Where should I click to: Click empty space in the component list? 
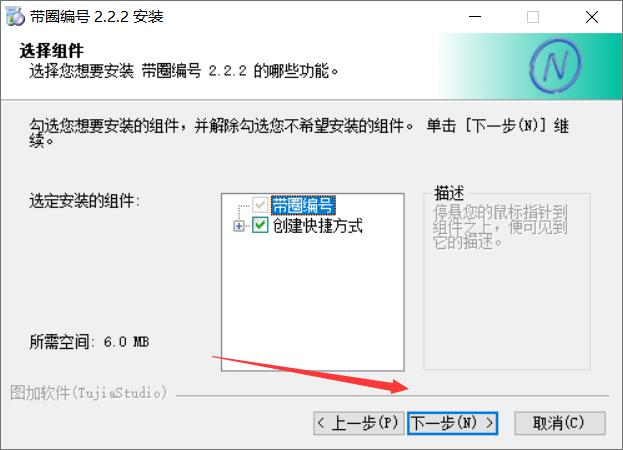(312, 302)
